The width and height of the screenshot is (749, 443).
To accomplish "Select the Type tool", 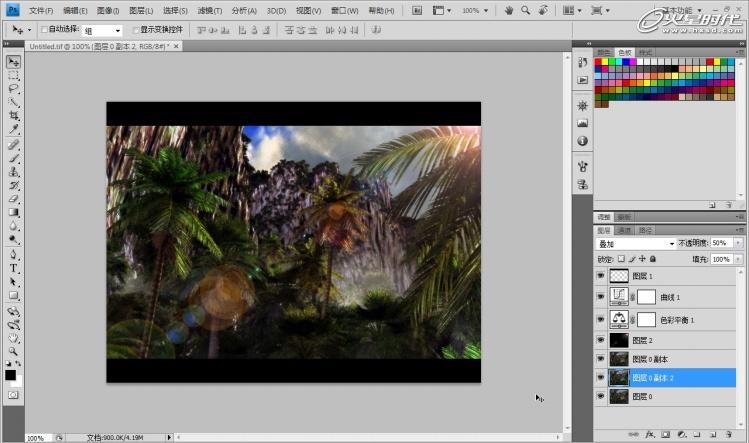I will pos(13,268).
